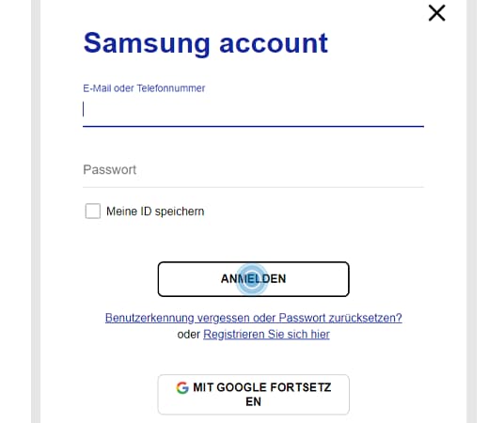Click the blue underline of email field
This screenshot has height=423, width=504.
(253, 126)
